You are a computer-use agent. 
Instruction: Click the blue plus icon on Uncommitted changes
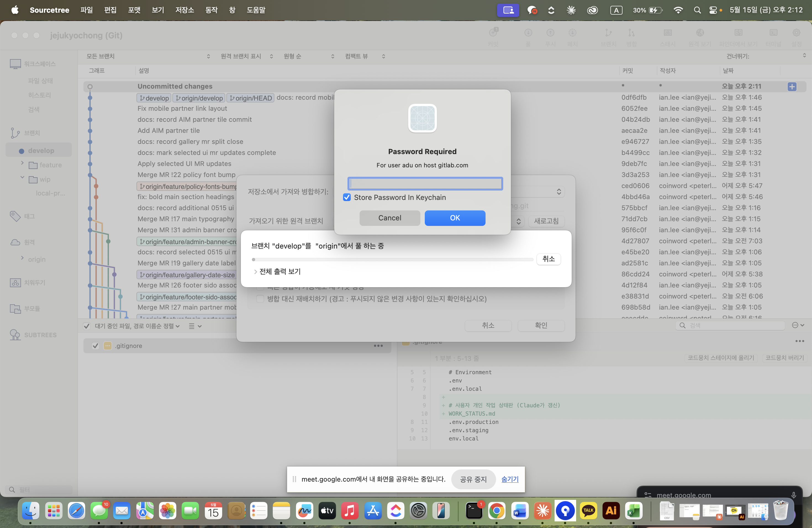coord(792,87)
